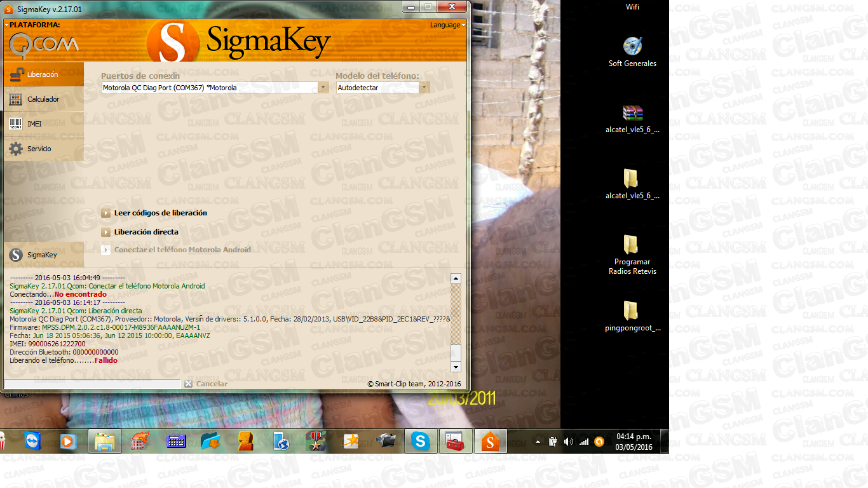Image resolution: width=868 pixels, height=488 pixels.
Task: Click the log scrollbar up arrow
Action: click(456, 278)
